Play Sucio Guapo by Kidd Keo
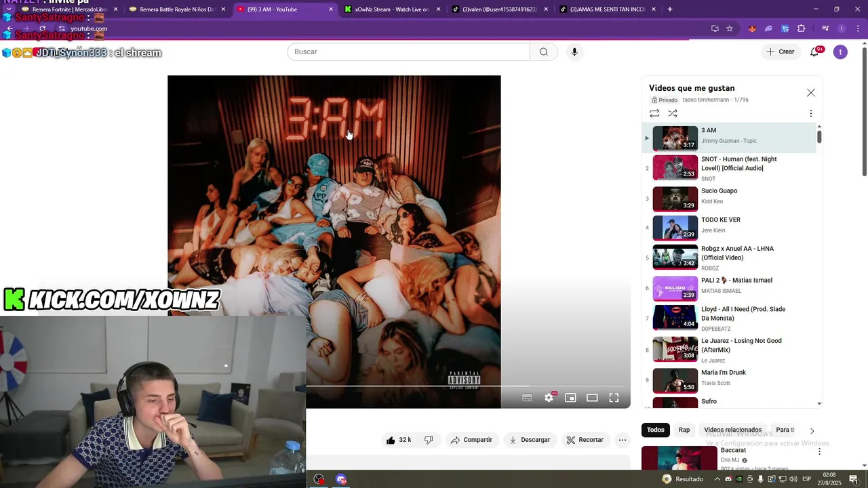Viewport: 868px width, 488px height. 729,198
